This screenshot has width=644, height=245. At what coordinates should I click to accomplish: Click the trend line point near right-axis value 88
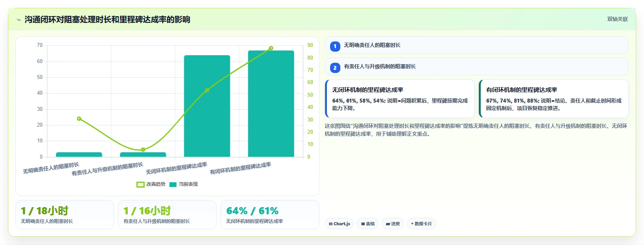(x=271, y=48)
